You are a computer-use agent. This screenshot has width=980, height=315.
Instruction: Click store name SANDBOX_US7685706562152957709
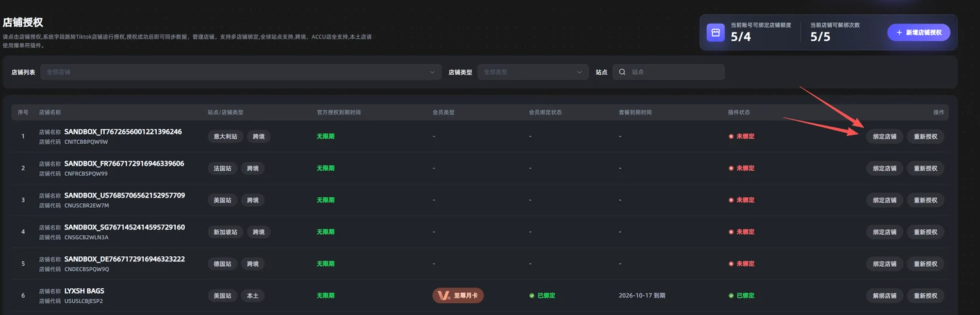(x=124, y=195)
